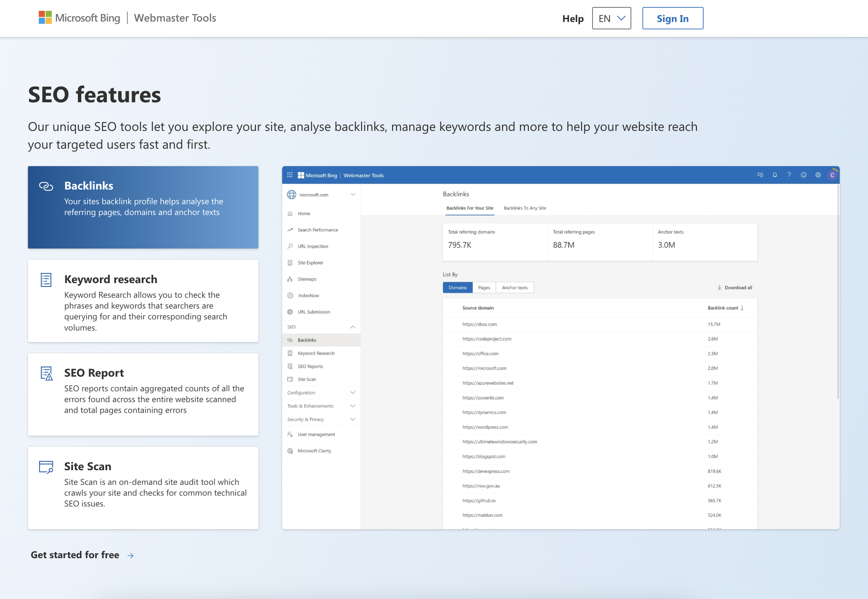Click the Site Explorer page icon
The height and width of the screenshot is (599, 868).
click(290, 263)
